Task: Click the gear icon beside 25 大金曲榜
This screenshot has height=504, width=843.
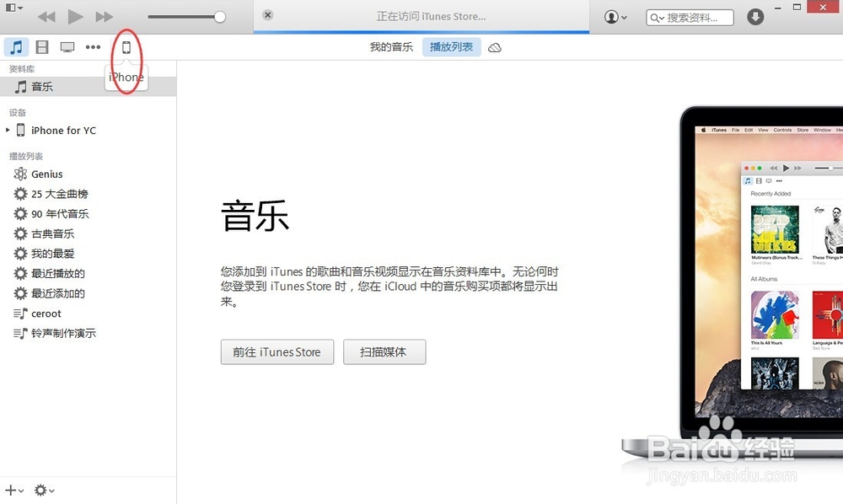Action: (20, 194)
